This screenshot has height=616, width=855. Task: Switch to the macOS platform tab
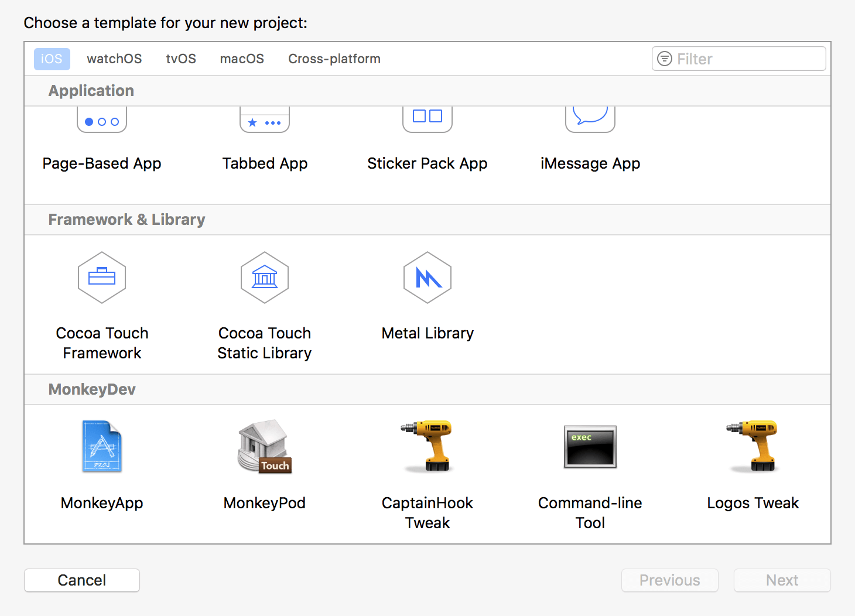tap(242, 59)
